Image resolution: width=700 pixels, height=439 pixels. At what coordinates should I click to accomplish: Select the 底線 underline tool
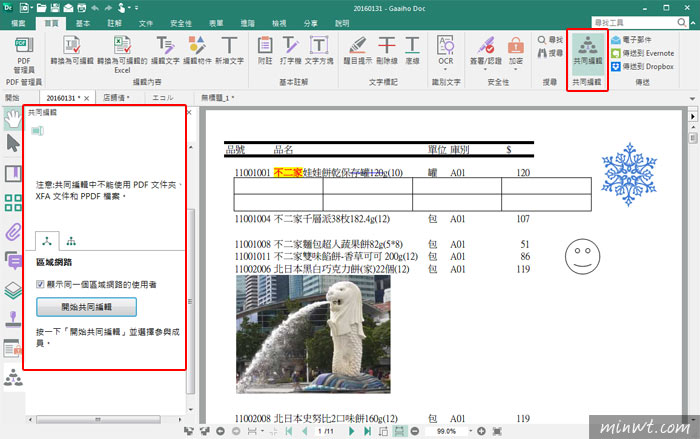tap(412, 50)
